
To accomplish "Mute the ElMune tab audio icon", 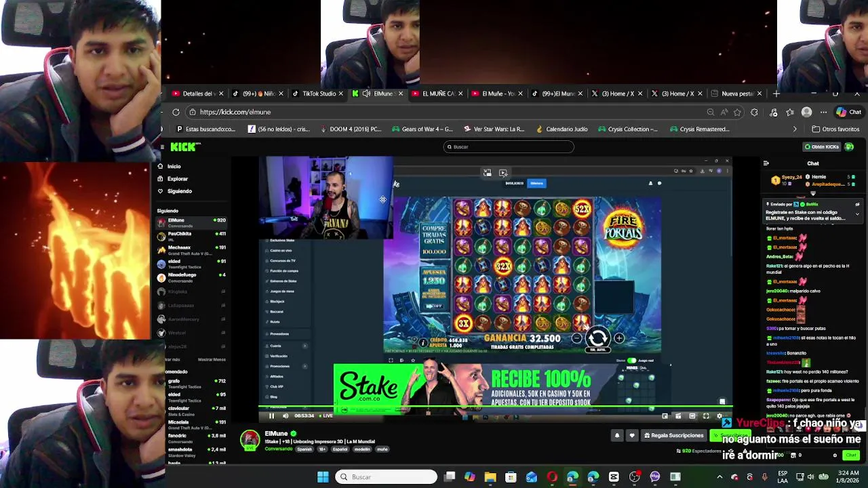I will pos(366,94).
